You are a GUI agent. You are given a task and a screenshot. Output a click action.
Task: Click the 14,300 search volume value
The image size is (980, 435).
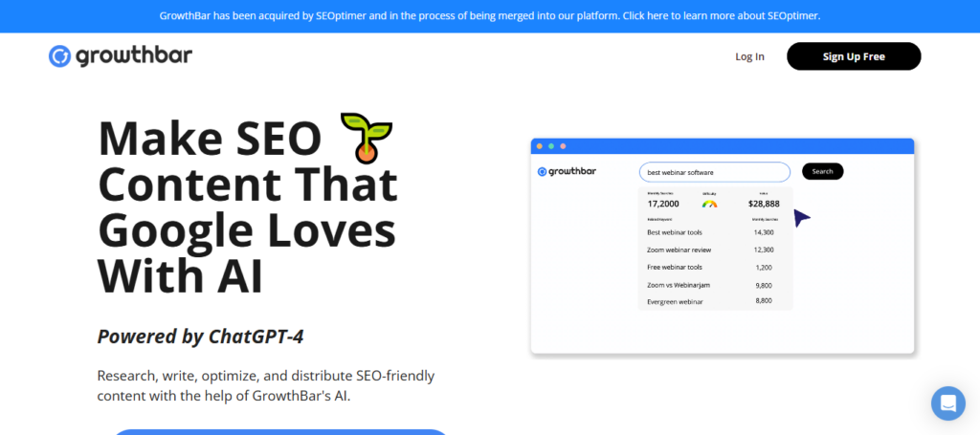764,232
